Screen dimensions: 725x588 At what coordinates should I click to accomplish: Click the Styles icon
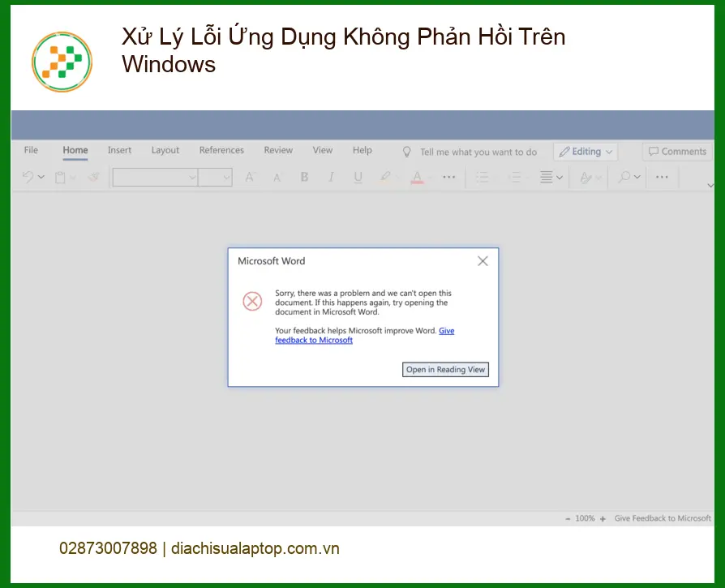(586, 177)
